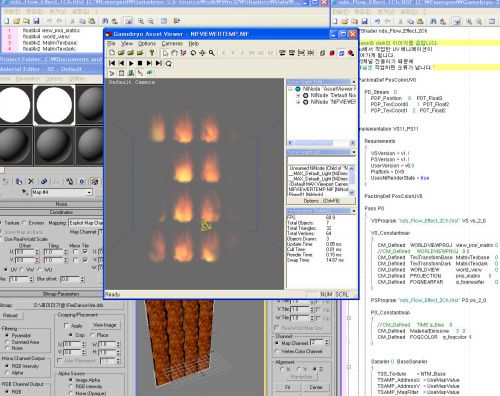The image size is (500, 396).
Task: Click the View Image button
Action: pos(105,325)
